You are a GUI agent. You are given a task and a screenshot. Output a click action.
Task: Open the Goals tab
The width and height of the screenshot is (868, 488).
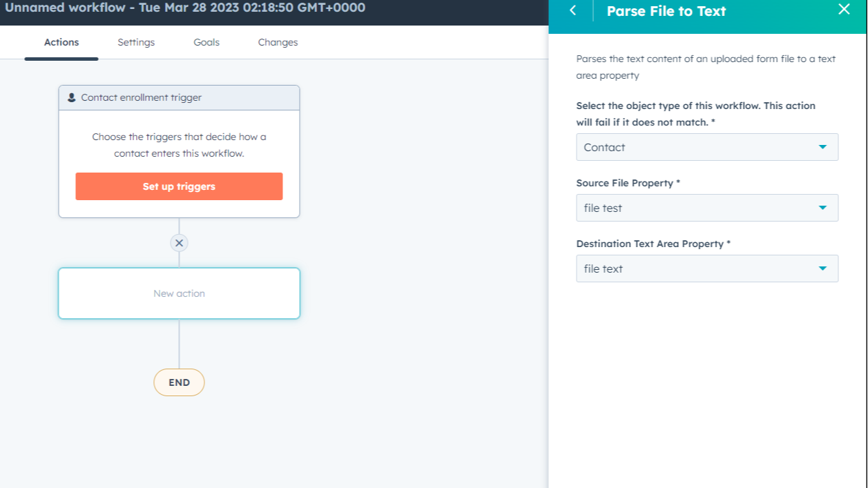(x=206, y=42)
